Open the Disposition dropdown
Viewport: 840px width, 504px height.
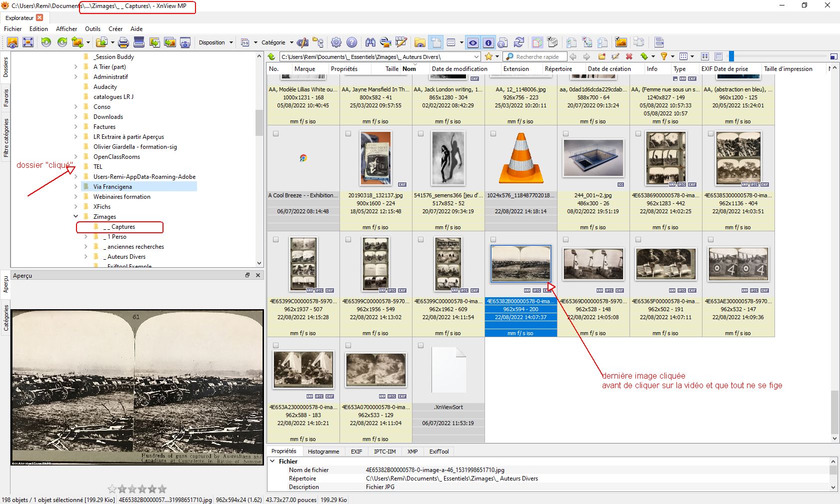[x=215, y=42]
